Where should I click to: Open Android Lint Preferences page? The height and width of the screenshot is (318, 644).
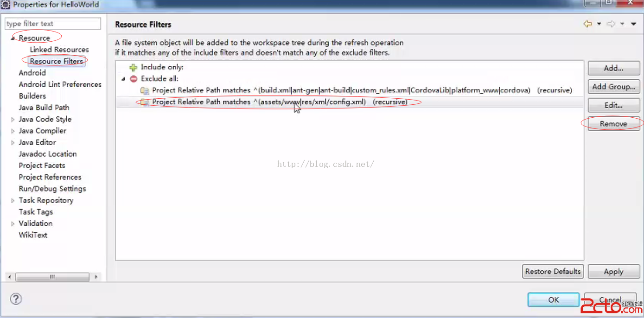[x=60, y=84]
